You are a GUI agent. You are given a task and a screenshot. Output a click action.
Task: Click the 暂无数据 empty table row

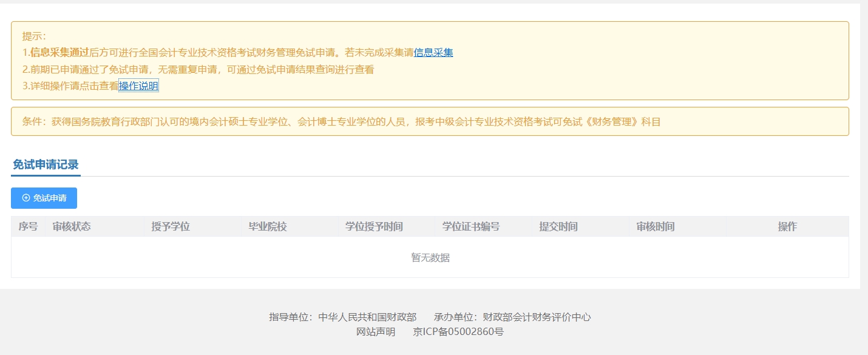click(x=430, y=257)
